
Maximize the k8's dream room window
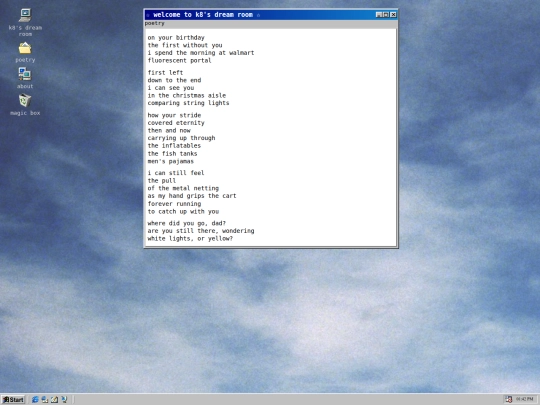coord(386,14)
